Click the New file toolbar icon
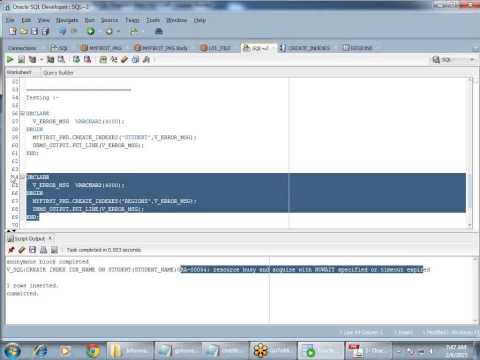The width and height of the screenshot is (480, 360). coord(13,31)
